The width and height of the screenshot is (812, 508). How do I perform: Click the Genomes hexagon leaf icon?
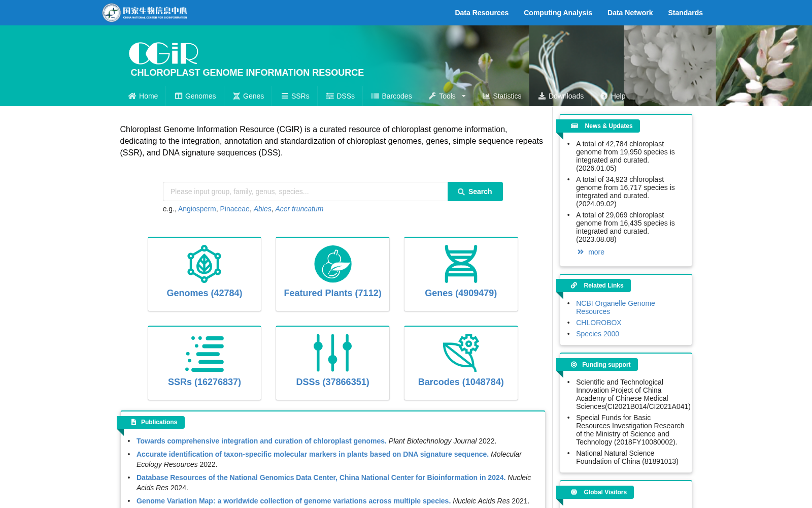pos(205,264)
